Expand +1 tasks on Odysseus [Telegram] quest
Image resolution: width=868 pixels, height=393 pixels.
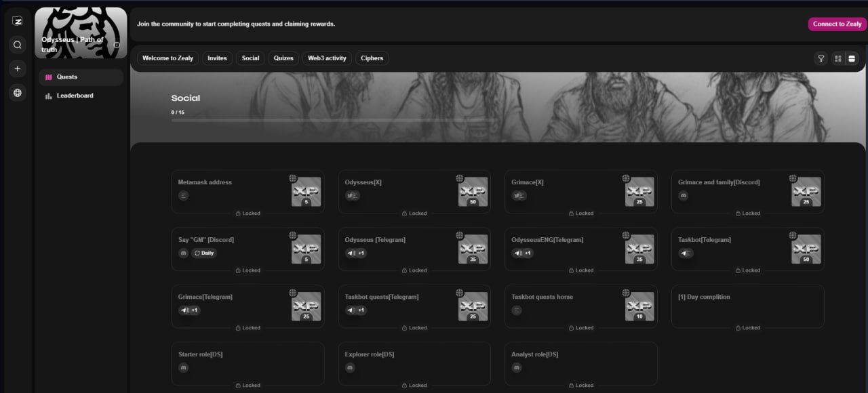[x=361, y=253]
